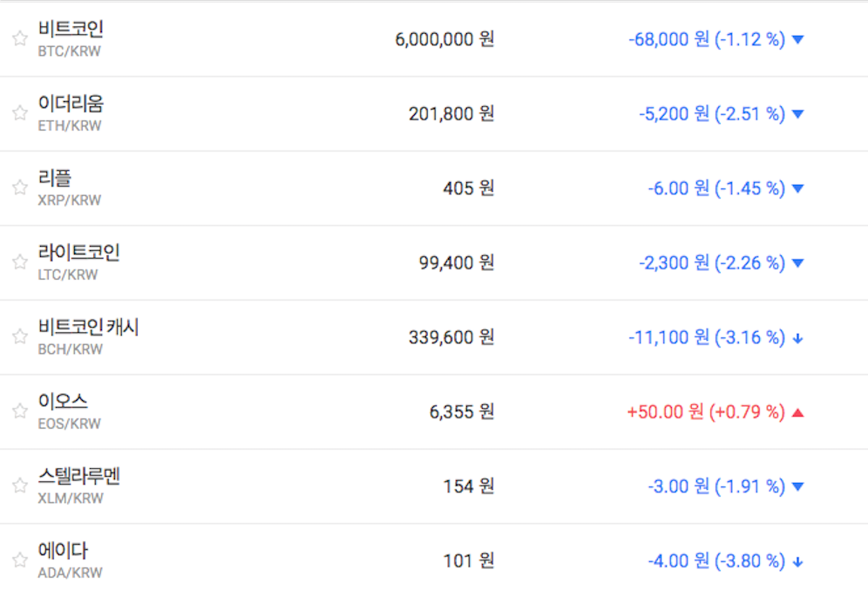Image resolution: width=868 pixels, height=597 pixels.
Task: Star the Ethereum ETH/KRW row
Action: [20, 112]
